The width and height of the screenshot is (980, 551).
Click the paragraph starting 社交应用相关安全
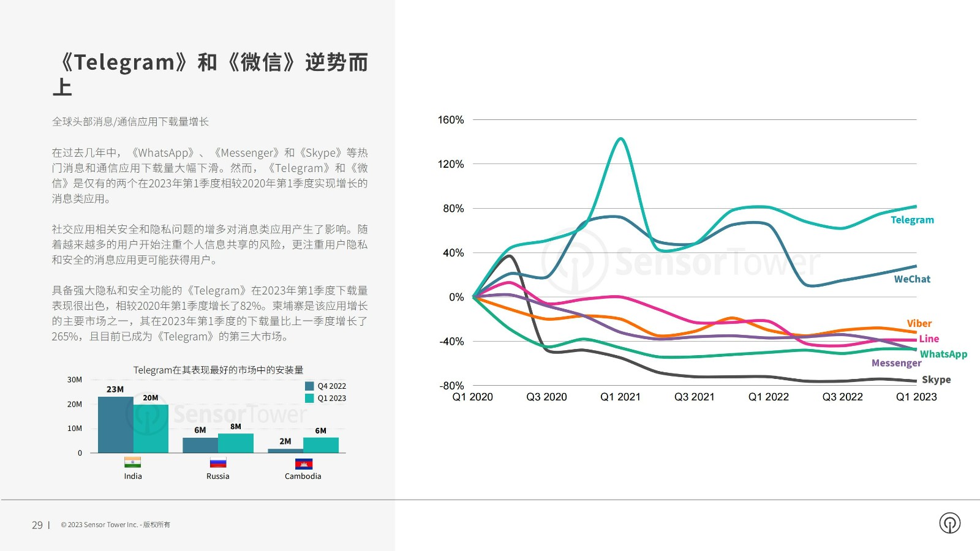[209, 245]
